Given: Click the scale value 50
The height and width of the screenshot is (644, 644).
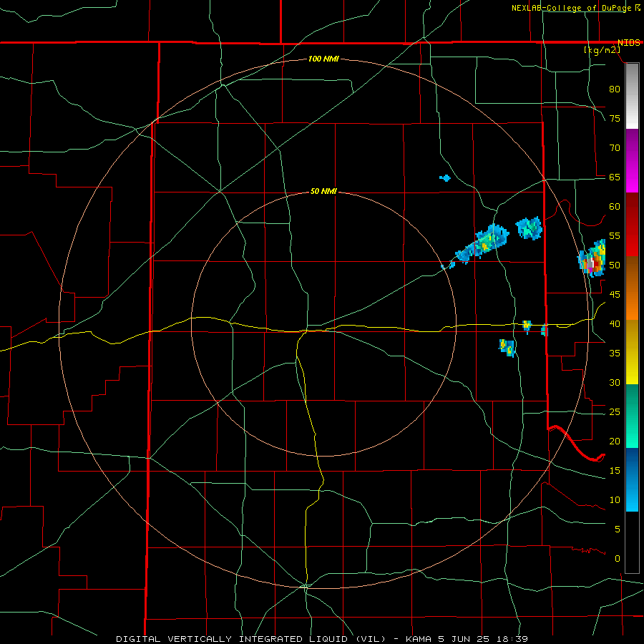Looking at the screenshot, I should pos(615,265).
